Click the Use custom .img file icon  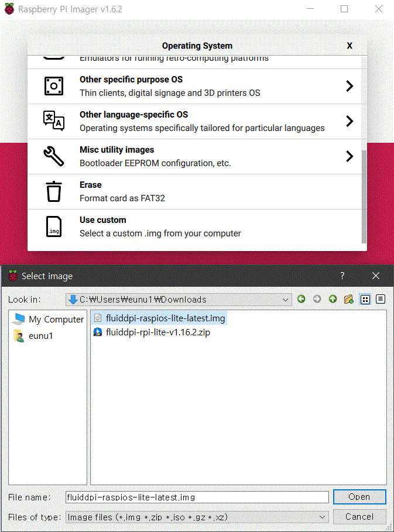pyautogui.click(x=54, y=226)
